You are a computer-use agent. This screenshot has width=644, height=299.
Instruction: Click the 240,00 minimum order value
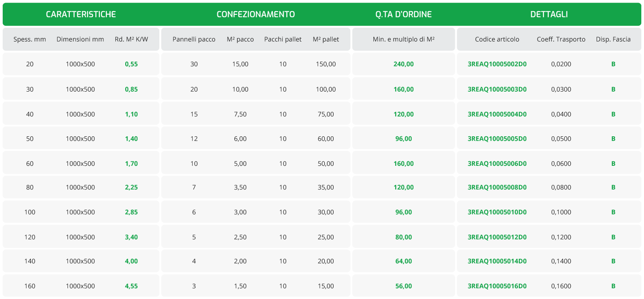(x=403, y=64)
